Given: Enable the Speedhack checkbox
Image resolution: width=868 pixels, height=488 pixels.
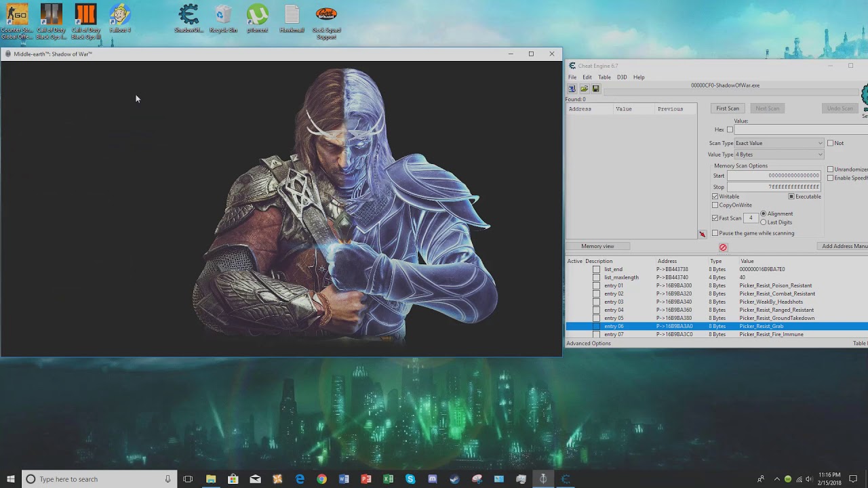Looking at the screenshot, I should click(830, 178).
